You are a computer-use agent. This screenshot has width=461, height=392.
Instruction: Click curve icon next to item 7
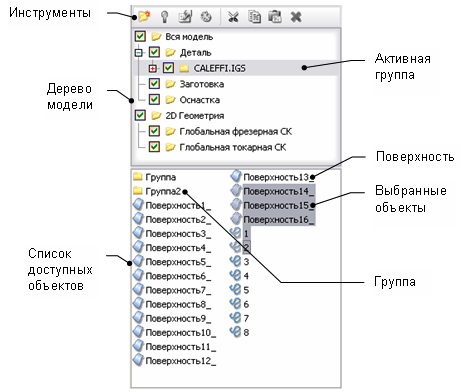(x=235, y=318)
